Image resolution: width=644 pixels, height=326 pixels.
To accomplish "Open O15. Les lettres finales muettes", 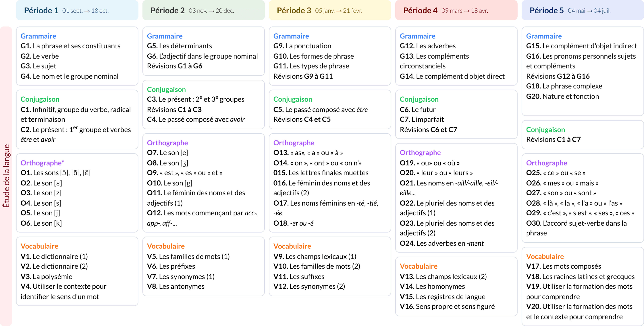I will pos(321,173).
